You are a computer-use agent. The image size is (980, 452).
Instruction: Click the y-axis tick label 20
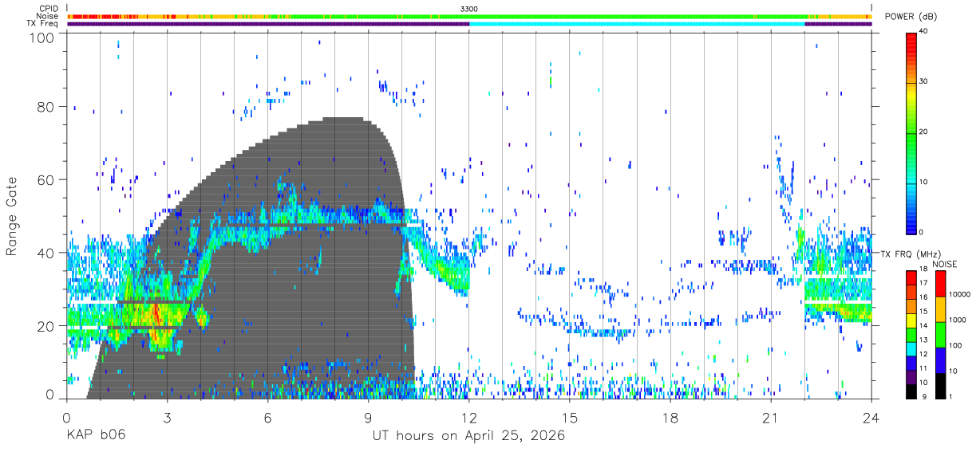click(x=45, y=326)
